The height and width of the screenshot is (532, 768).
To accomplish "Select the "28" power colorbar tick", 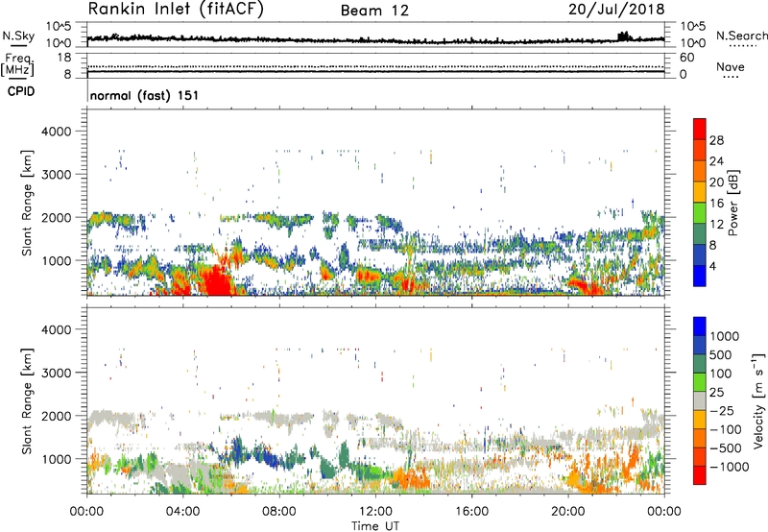I will click(716, 140).
